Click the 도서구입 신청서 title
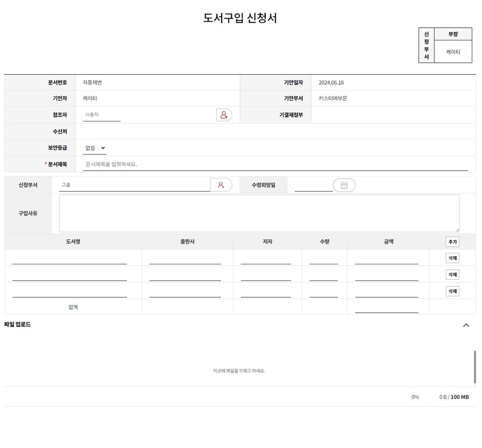Screen dimensions: 482x448 [240, 18]
